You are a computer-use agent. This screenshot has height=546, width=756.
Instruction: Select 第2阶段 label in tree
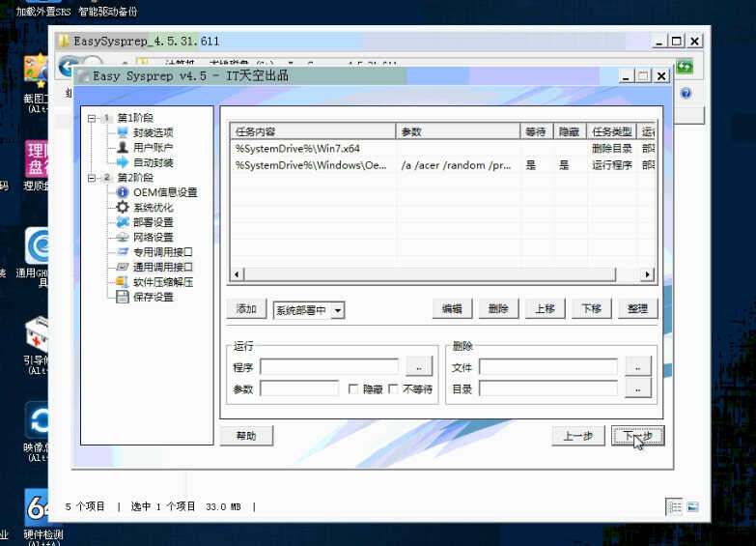135,178
